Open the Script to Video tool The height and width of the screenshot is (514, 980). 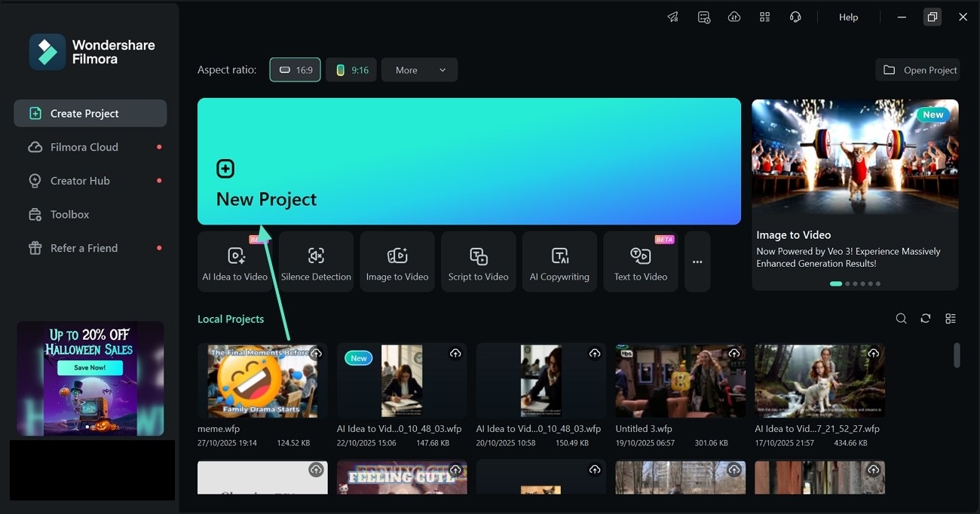point(478,261)
